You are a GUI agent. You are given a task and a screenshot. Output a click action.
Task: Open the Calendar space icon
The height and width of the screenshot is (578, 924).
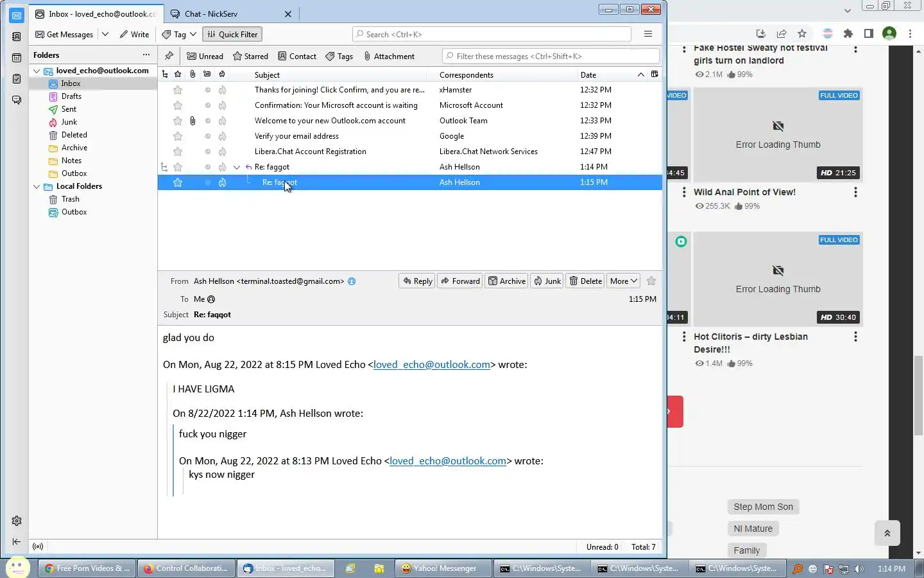[x=17, y=58]
